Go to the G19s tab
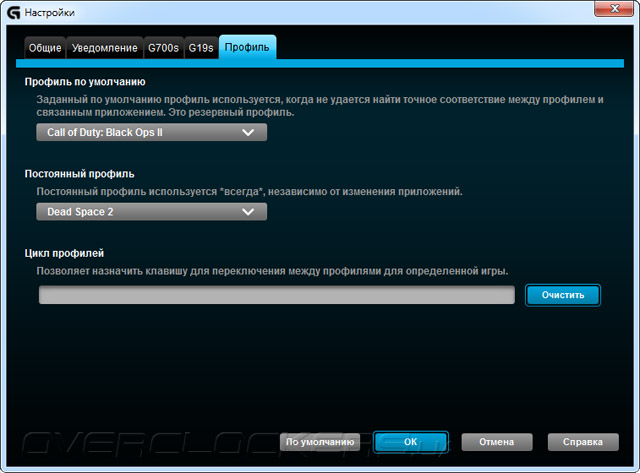The height and width of the screenshot is (473, 640). (x=201, y=48)
